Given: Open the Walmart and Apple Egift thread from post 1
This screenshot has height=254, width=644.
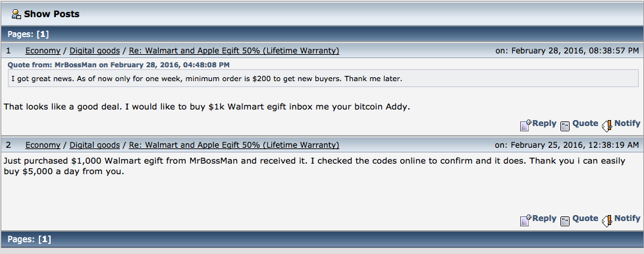Looking at the screenshot, I should coord(234,51).
